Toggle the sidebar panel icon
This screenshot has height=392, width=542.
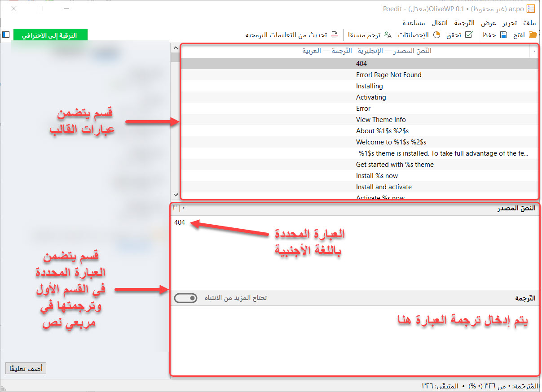[x=6, y=35]
